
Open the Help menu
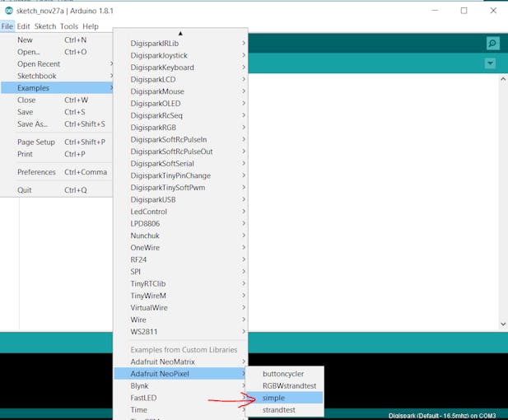click(91, 26)
